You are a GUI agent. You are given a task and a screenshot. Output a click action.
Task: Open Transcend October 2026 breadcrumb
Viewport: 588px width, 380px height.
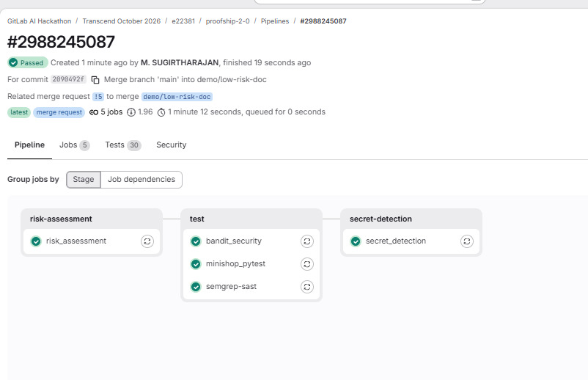point(122,21)
